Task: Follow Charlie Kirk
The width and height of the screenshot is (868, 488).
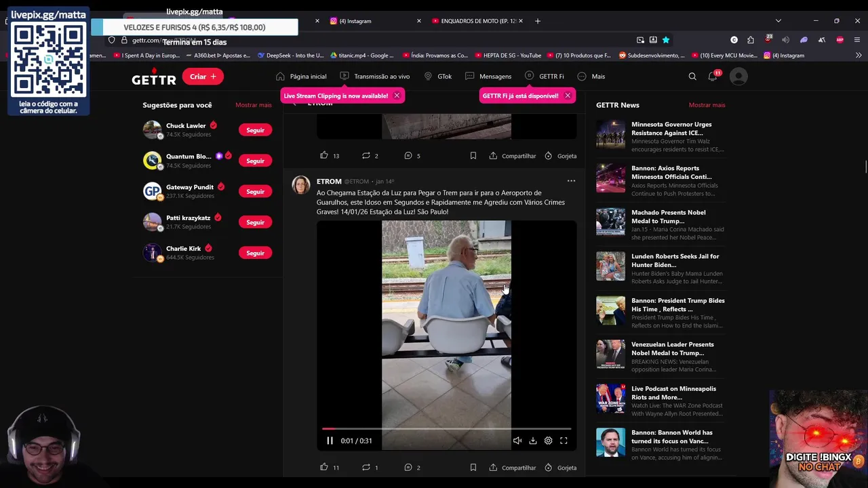Action: (255, 253)
